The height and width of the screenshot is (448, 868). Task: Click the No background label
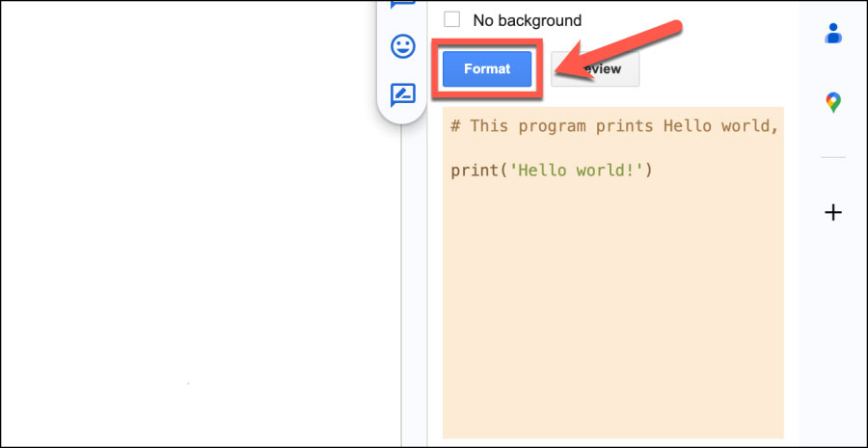pos(527,21)
